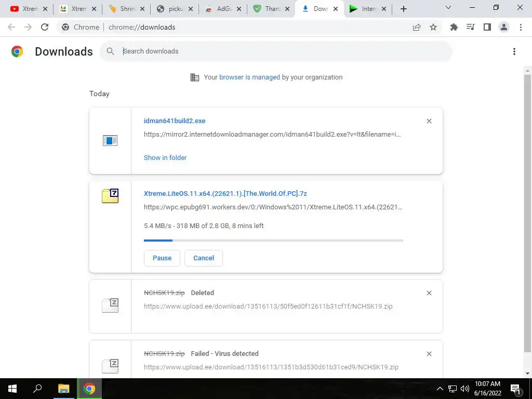Open idman641build2.exe file link
This screenshot has height=399, width=532.
click(175, 121)
